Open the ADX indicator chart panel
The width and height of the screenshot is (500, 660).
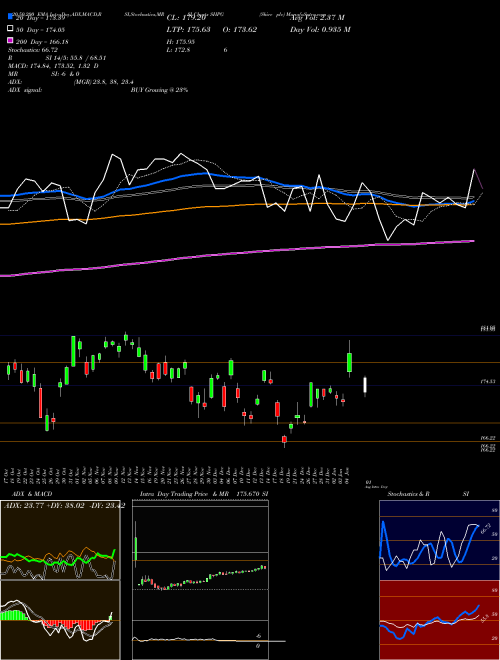60,540
